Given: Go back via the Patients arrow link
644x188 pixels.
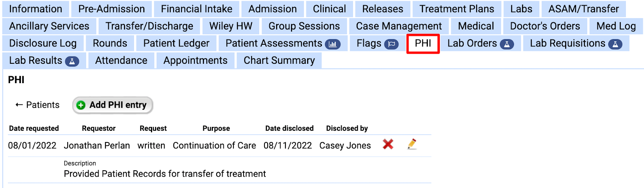Looking at the screenshot, I should coord(37,105).
